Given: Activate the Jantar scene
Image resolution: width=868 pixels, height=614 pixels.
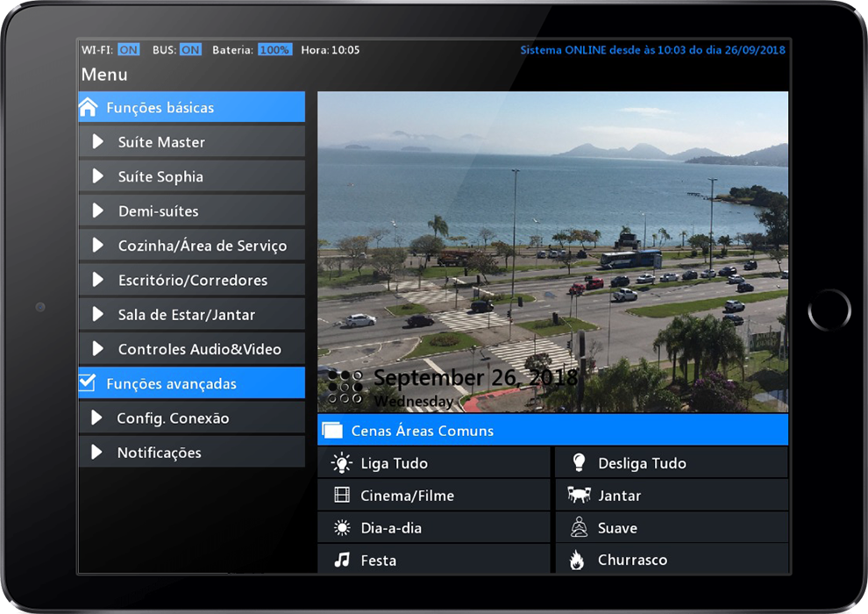Looking at the screenshot, I should pos(672,495).
